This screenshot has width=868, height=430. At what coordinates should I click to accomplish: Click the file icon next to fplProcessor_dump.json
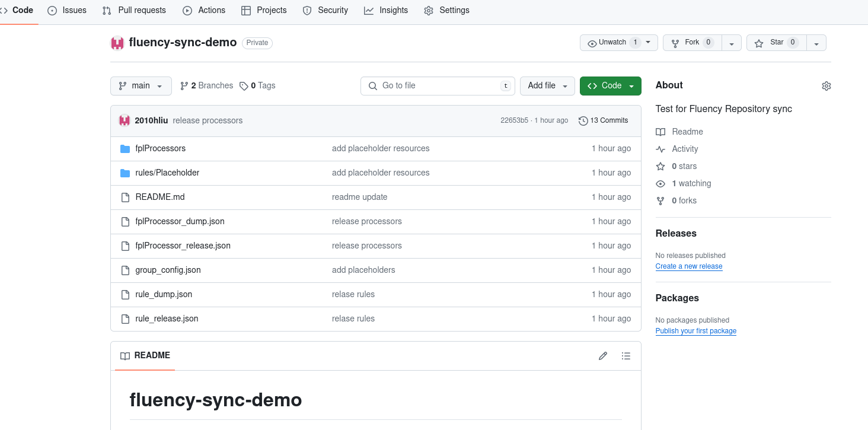[x=125, y=221]
